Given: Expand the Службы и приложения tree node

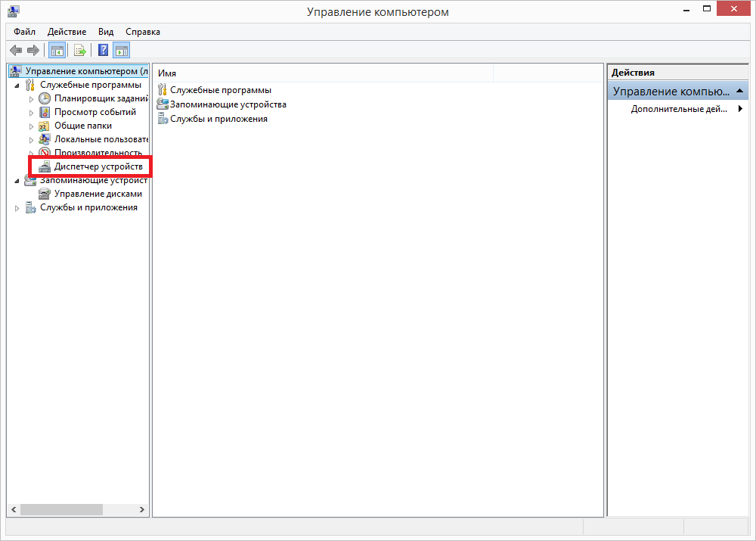Looking at the screenshot, I should (x=17, y=208).
